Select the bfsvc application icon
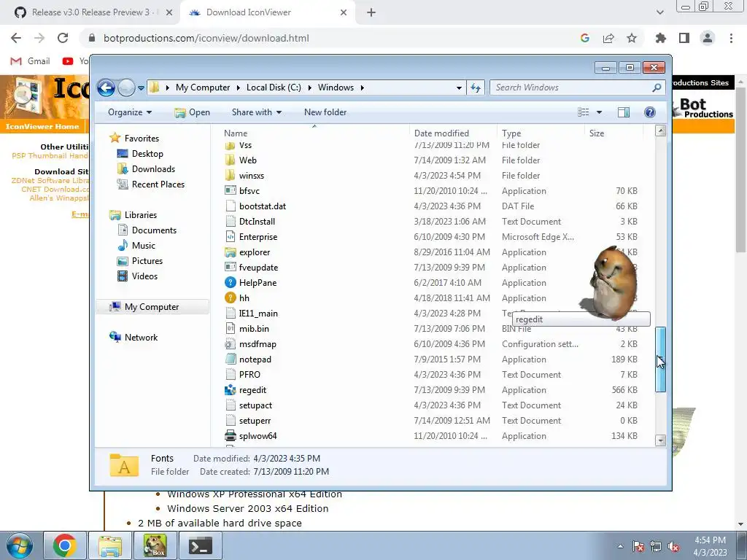 (230, 191)
